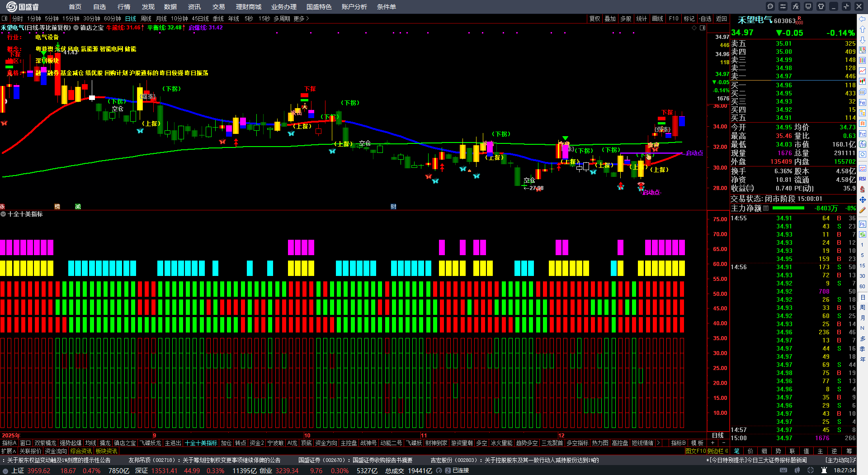Select the 60分钟 period tab
The height and width of the screenshot is (475, 868).
113,19
